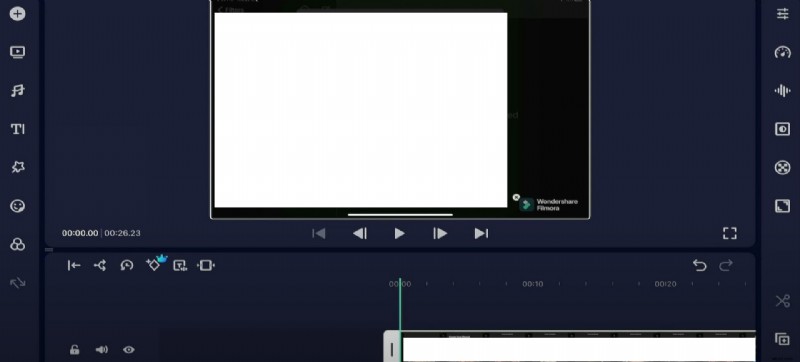Screen dimensions: 800x362
Task: Split the clip at the playhead
Action: [100, 265]
